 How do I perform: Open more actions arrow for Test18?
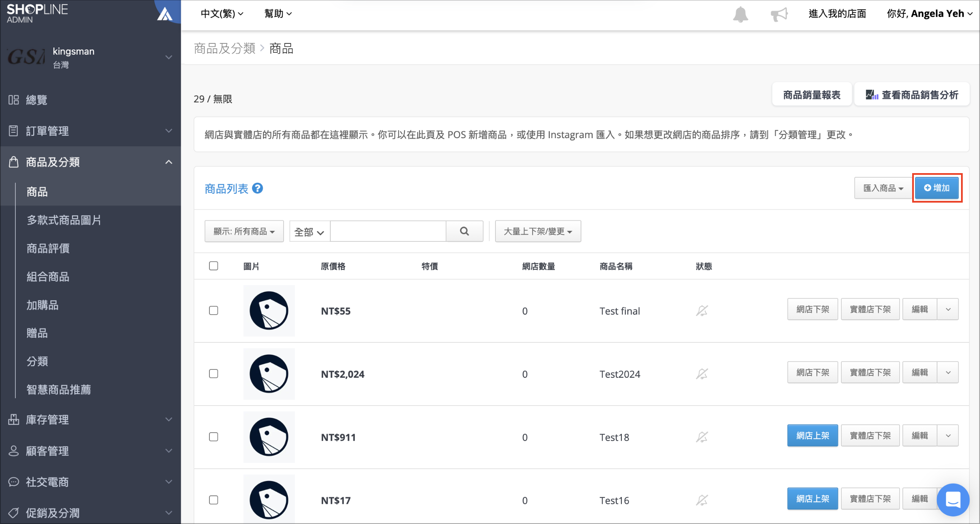(x=948, y=436)
